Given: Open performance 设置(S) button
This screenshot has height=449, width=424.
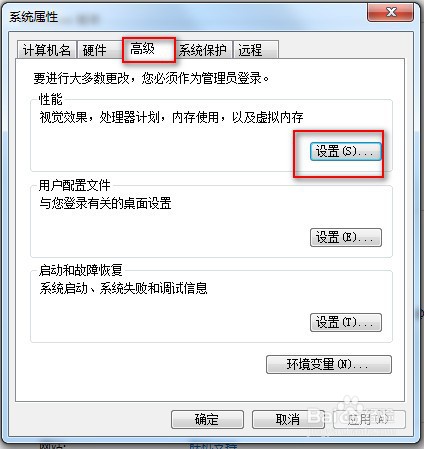Looking at the screenshot, I should click(346, 152).
